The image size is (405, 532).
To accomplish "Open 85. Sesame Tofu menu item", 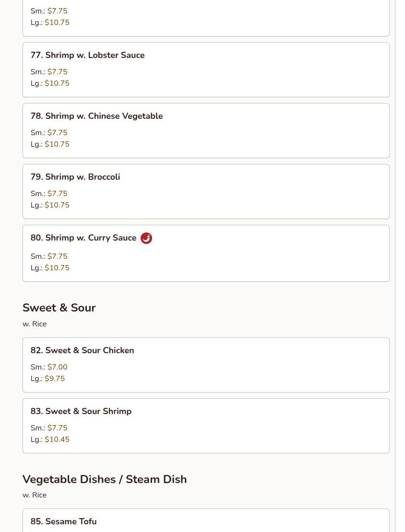I will [64, 521].
